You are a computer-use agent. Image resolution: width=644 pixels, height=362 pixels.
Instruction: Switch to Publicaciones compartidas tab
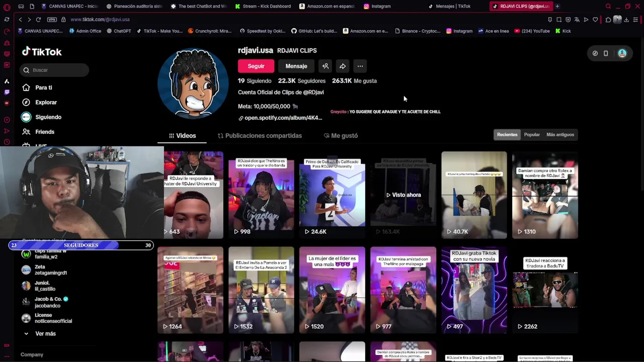point(260,136)
